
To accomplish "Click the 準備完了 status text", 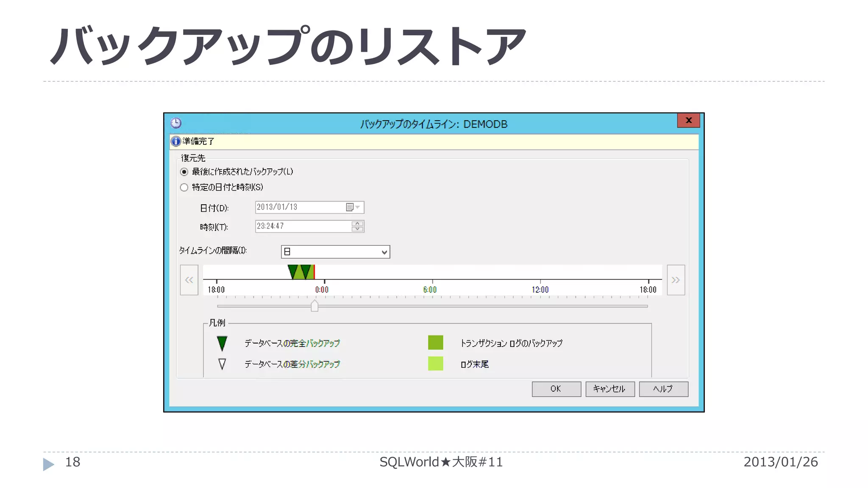I will click(198, 141).
